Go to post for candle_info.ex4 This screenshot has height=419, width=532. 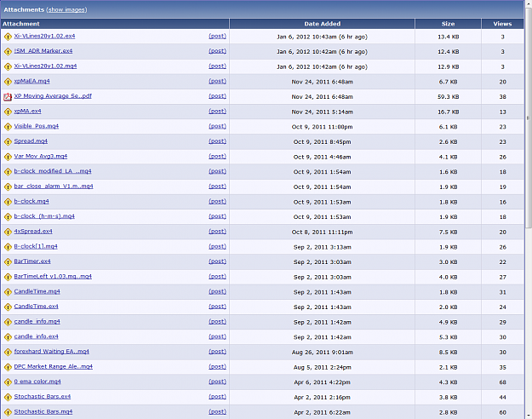tap(218, 336)
